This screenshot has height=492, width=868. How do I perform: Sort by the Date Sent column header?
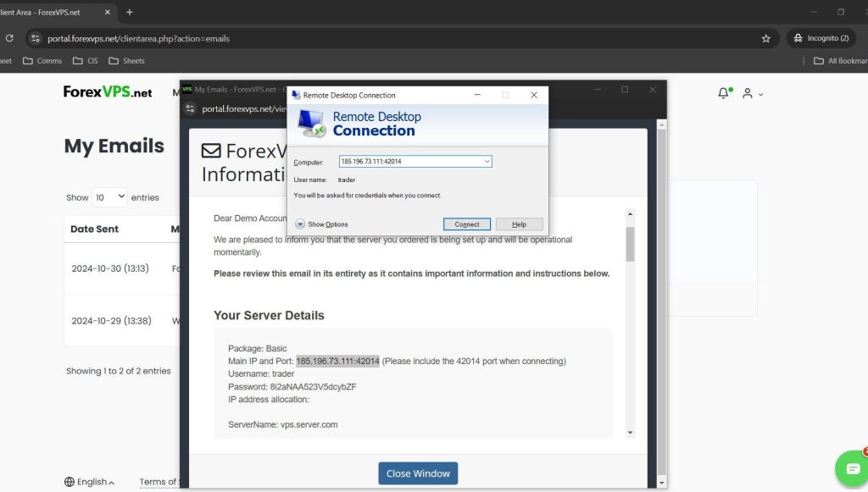pyautogui.click(x=94, y=229)
